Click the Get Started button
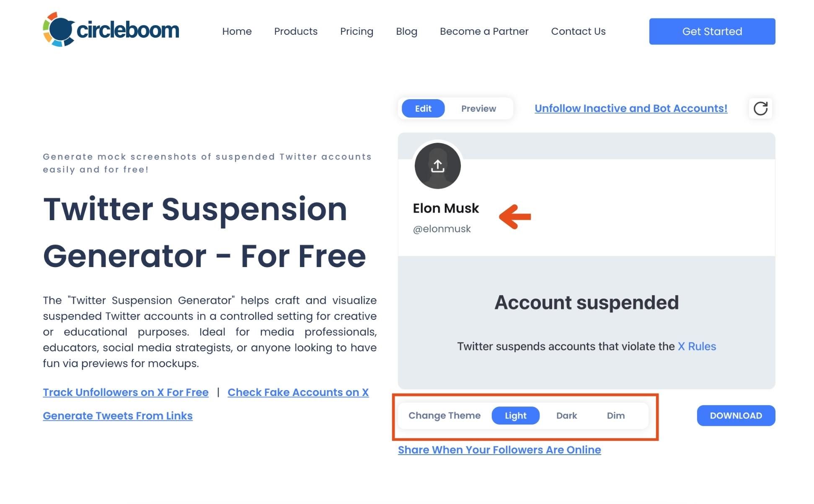The height and width of the screenshot is (504, 814). pos(712,31)
